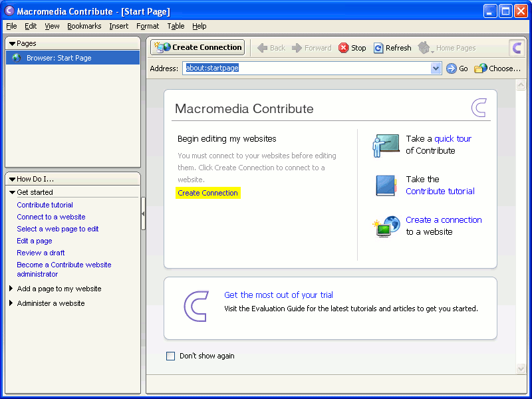Open the Edit a page help link
The height and width of the screenshot is (399, 532).
coord(35,241)
